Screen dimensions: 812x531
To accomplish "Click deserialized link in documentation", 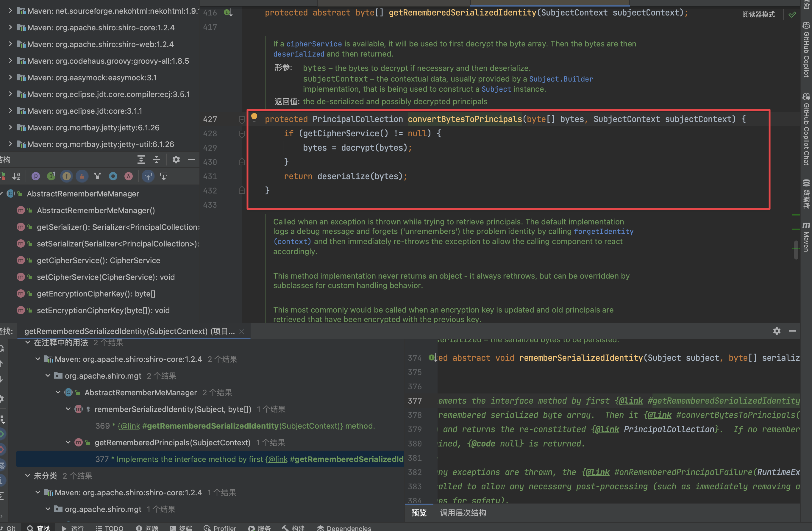I will click(x=299, y=54).
